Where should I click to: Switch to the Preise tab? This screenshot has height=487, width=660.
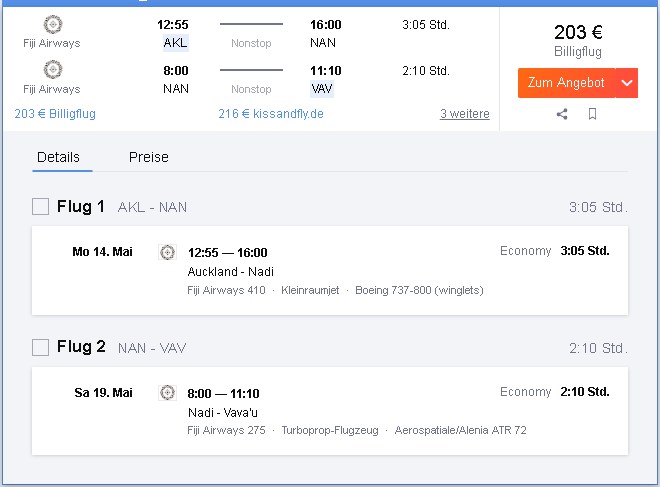click(149, 157)
